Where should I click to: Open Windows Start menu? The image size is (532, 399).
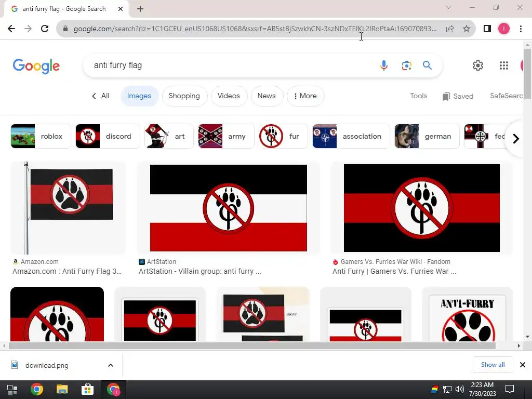(12, 390)
